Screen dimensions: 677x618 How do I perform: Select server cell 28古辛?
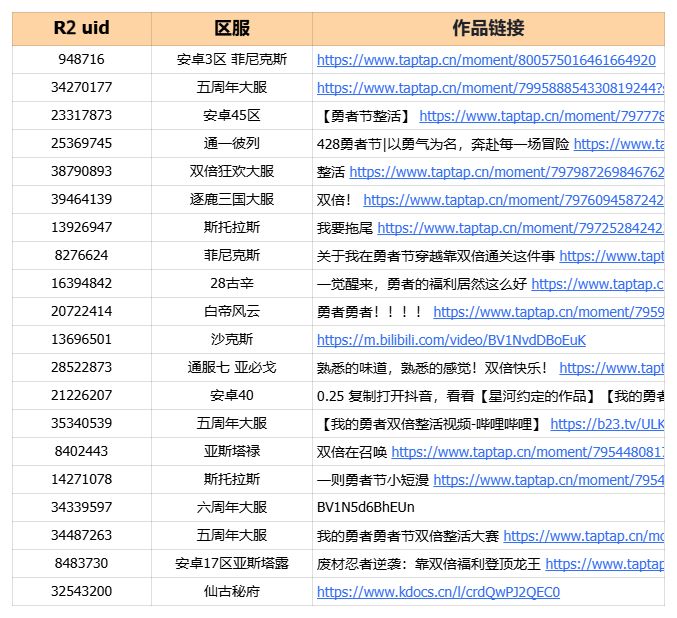(232, 284)
